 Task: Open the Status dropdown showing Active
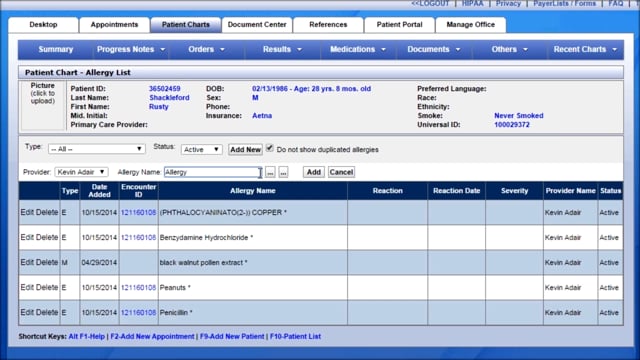coord(201,149)
